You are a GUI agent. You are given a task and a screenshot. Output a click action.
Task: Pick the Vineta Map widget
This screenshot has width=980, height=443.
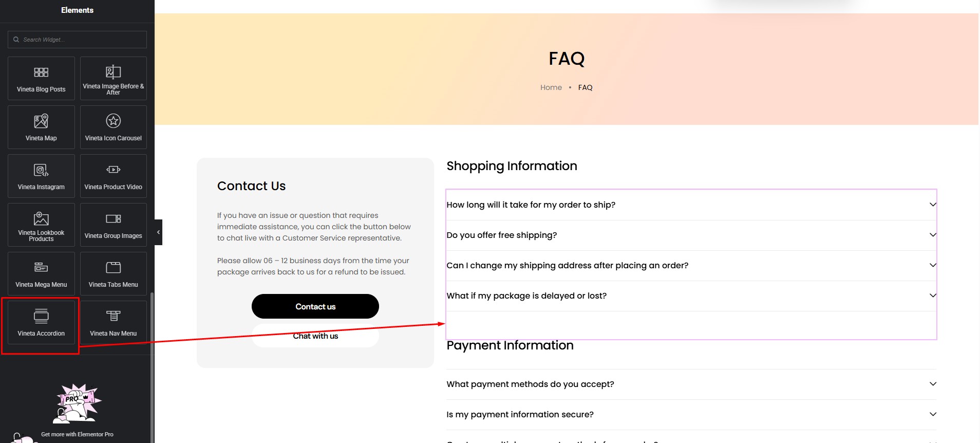[x=41, y=127]
